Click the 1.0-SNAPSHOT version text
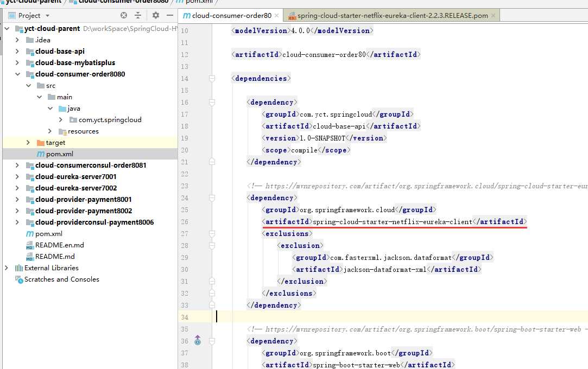The width and height of the screenshot is (588, 369). click(x=323, y=138)
